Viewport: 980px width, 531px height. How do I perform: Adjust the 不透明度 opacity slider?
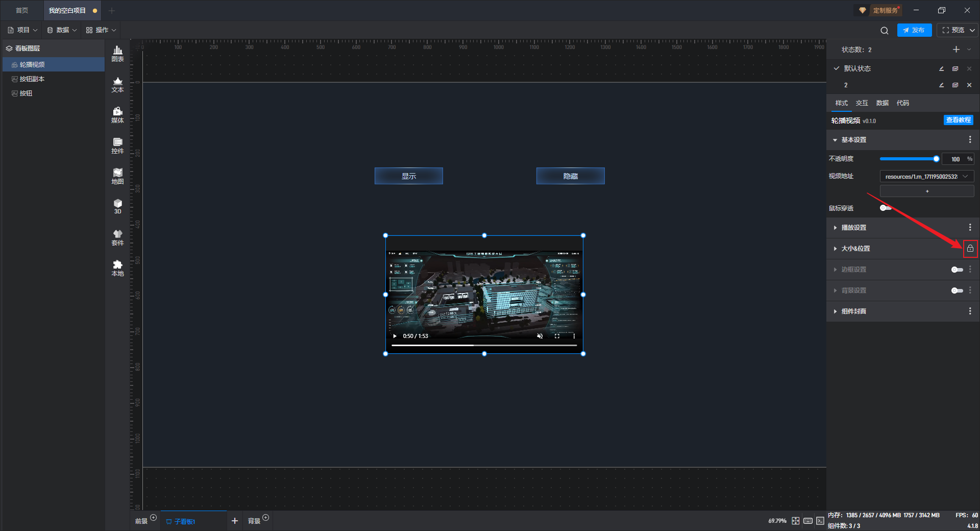click(910, 159)
